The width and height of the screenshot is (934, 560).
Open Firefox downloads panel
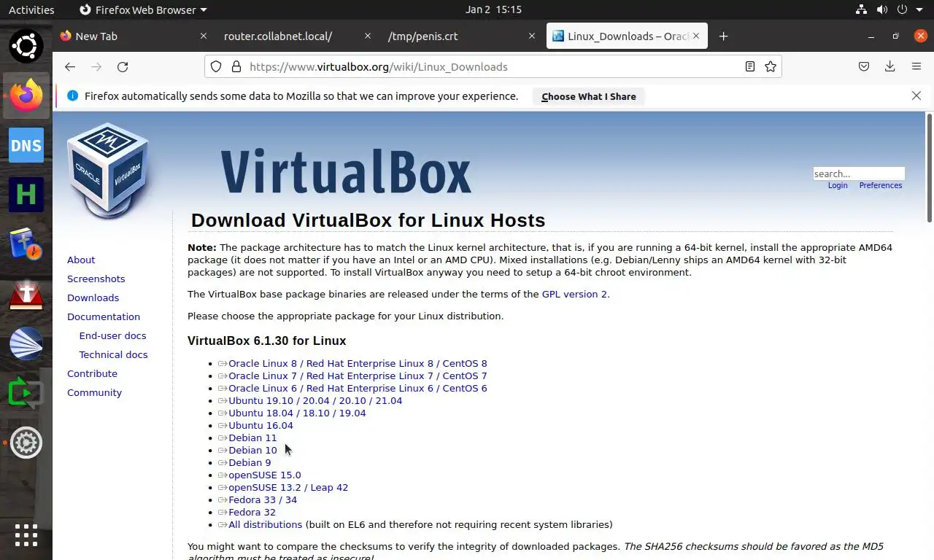click(x=890, y=66)
